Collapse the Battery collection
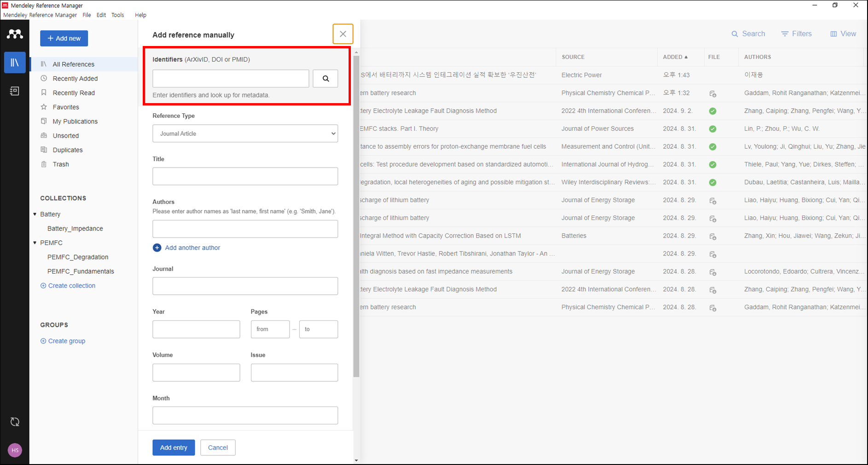Image resolution: width=868 pixels, height=465 pixels. tap(35, 214)
